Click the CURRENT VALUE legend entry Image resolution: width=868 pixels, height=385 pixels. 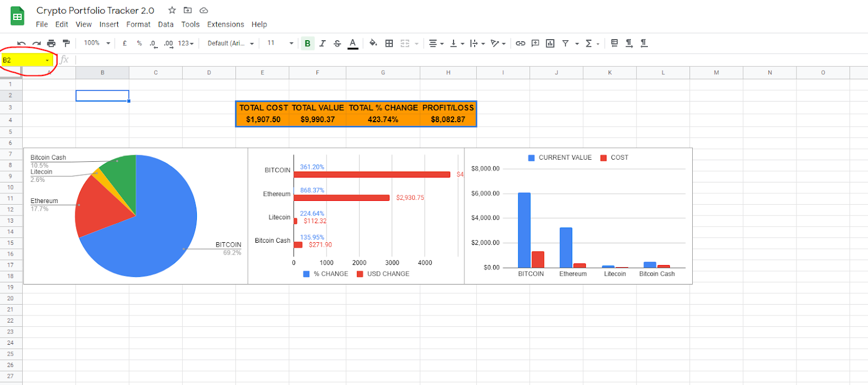pyautogui.click(x=560, y=157)
